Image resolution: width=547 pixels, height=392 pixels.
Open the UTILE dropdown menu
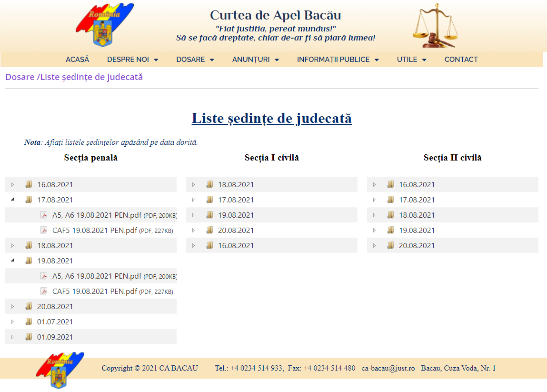(411, 60)
